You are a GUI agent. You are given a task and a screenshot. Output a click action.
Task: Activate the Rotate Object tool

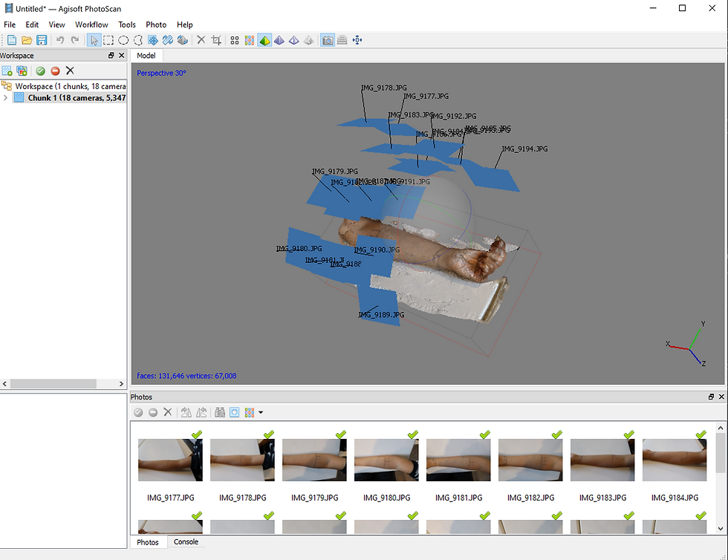183,40
